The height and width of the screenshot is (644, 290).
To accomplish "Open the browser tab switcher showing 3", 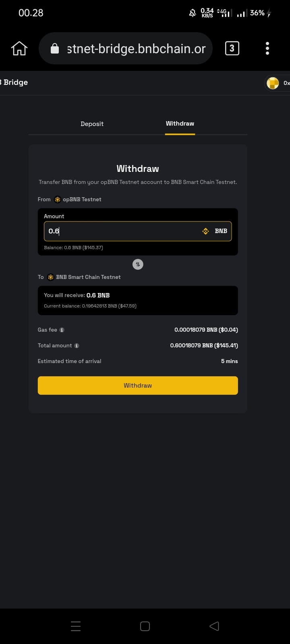I will (232, 49).
